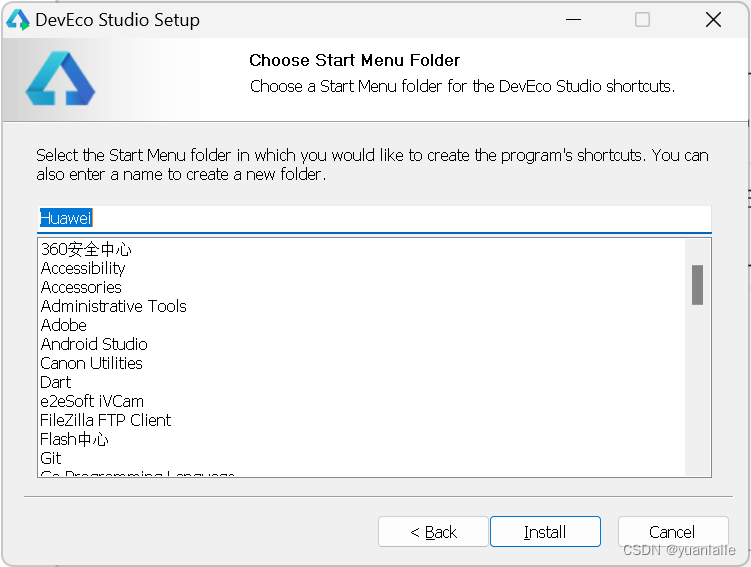The height and width of the screenshot is (567, 751).
Task: Click the DevEco Studio title bar icon
Action: 18,20
